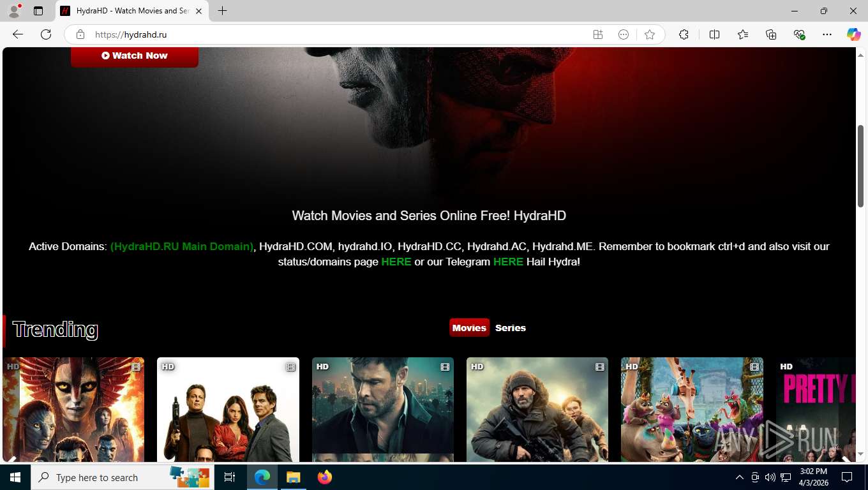Open the Avatar movie poster

pyautogui.click(x=73, y=409)
